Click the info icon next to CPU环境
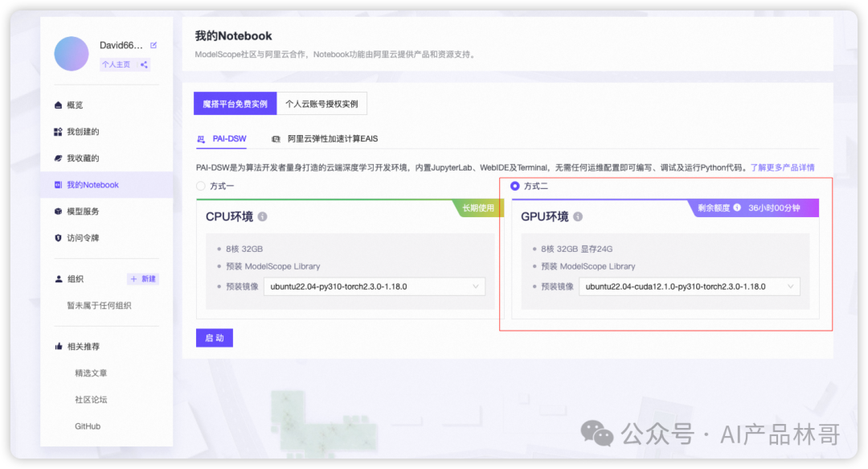 (x=262, y=216)
